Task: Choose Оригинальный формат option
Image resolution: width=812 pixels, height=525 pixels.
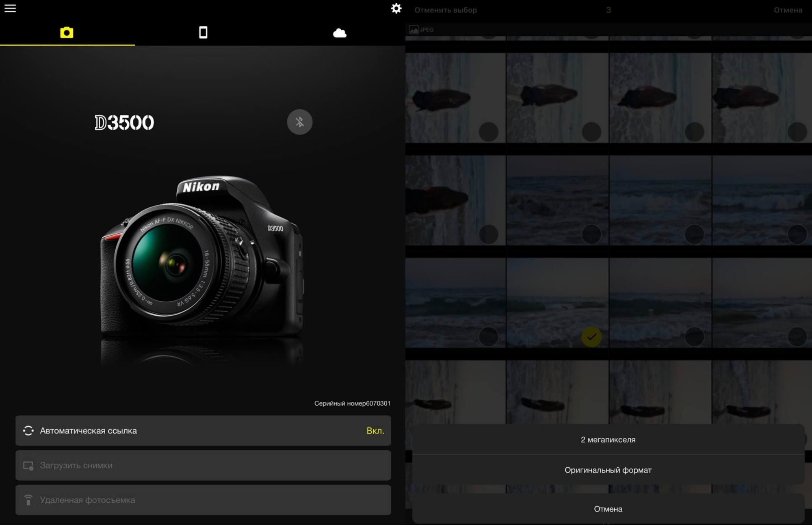Action: pyautogui.click(x=608, y=470)
